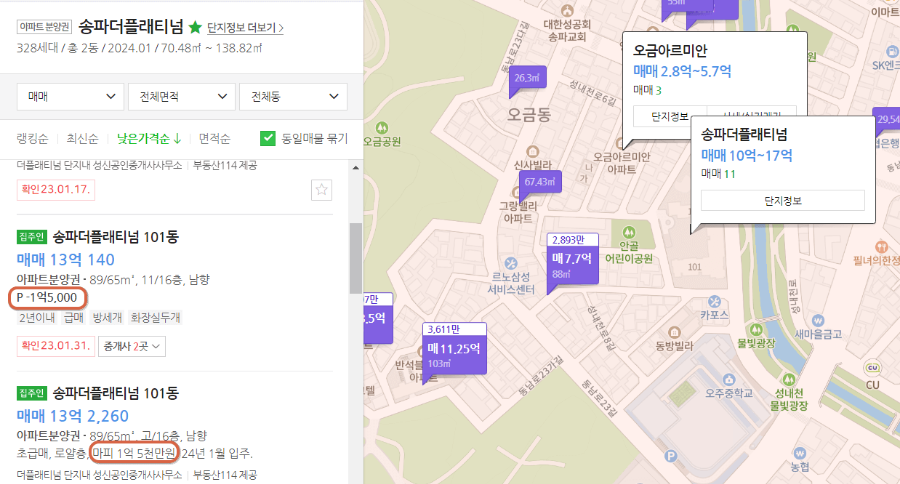Toggle the favorite star next to 송파더플래티넘

point(195,27)
